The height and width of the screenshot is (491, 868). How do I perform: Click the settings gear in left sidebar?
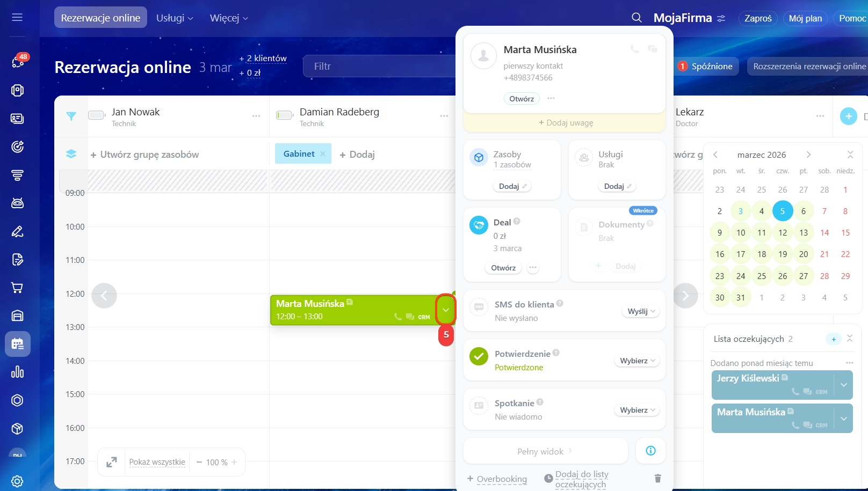click(x=17, y=481)
